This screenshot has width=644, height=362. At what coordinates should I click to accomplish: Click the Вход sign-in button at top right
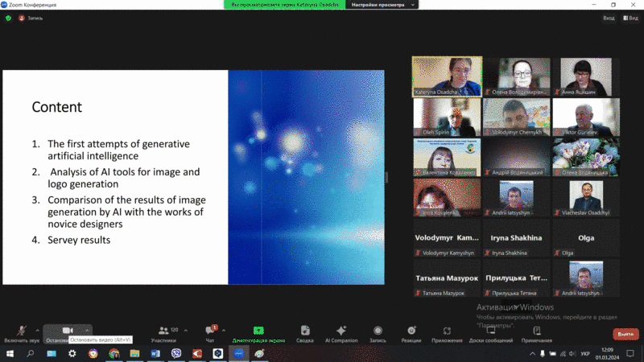pos(609,18)
